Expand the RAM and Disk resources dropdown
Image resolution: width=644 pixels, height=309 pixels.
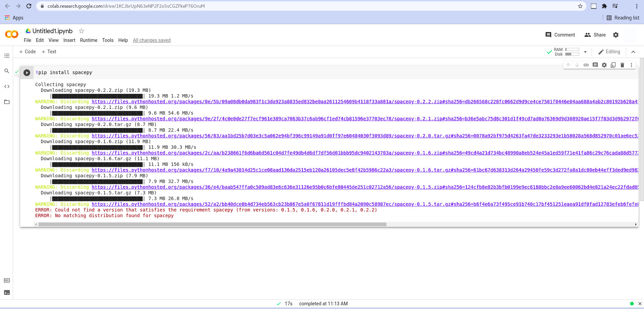pos(585,52)
